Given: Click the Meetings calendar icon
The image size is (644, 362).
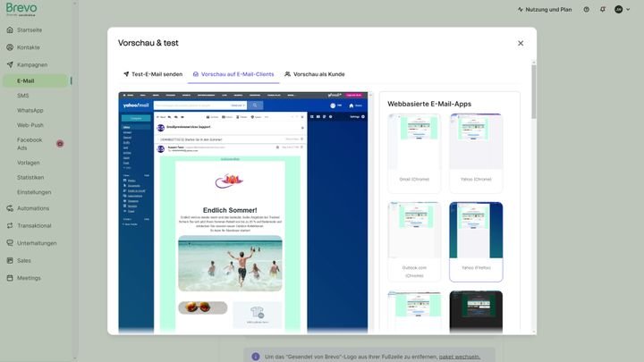Looking at the screenshot, I should pos(10,278).
